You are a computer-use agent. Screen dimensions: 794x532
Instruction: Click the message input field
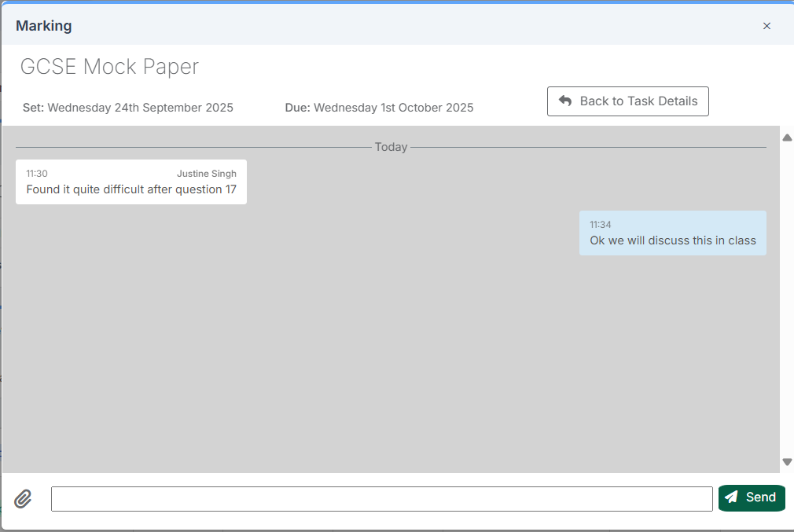pyautogui.click(x=382, y=498)
